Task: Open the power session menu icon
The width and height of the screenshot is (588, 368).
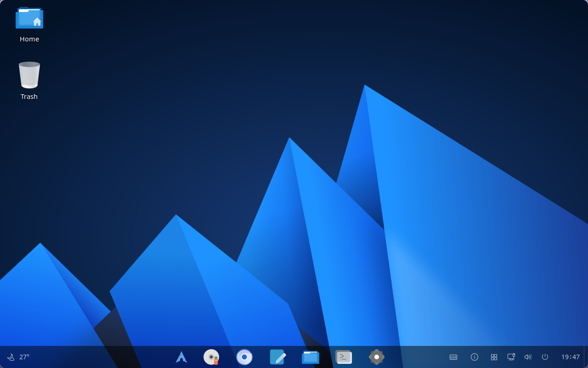Action: click(x=545, y=357)
